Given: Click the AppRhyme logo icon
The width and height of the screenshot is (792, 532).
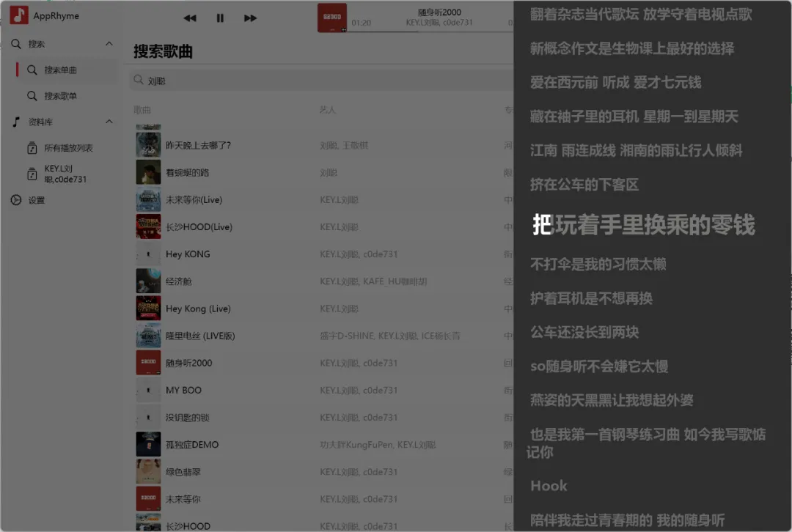Looking at the screenshot, I should pos(19,15).
